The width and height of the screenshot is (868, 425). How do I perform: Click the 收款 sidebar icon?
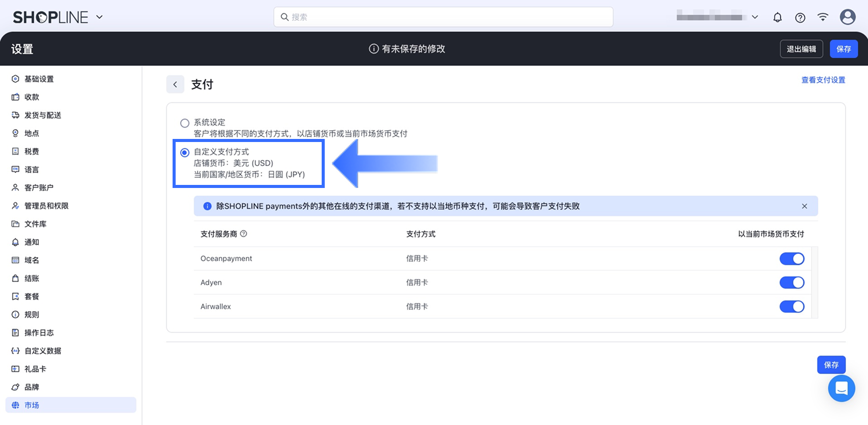tap(15, 97)
